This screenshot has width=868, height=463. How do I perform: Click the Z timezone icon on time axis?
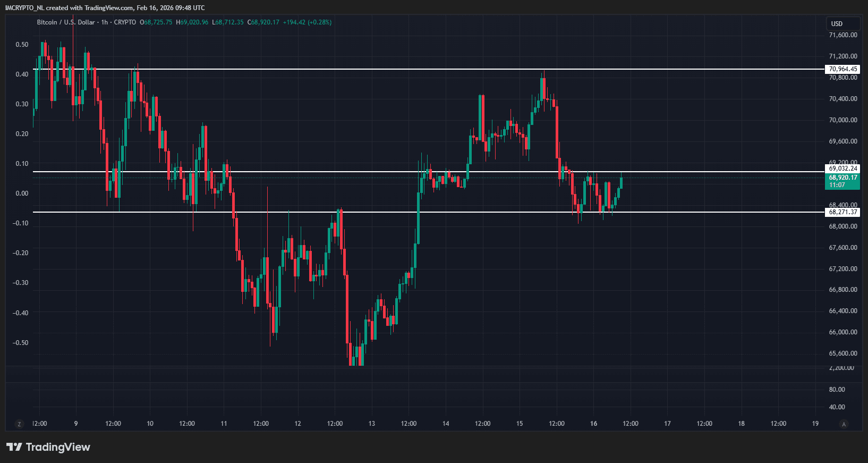pyautogui.click(x=20, y=424)
